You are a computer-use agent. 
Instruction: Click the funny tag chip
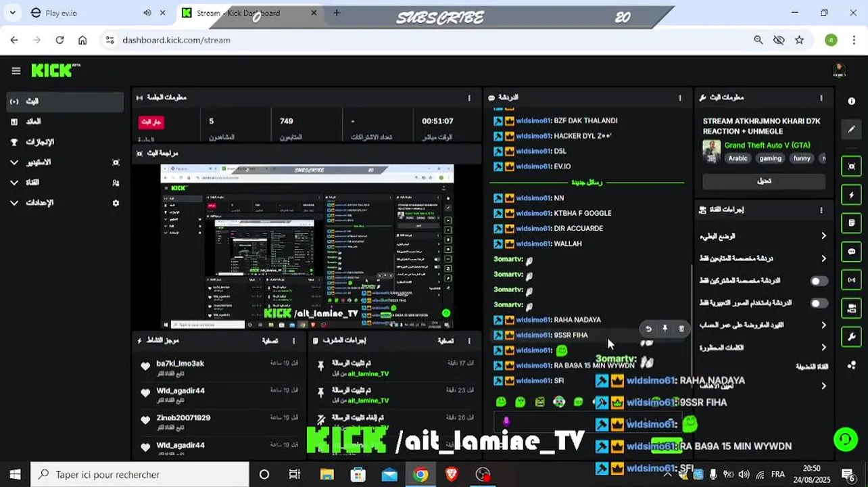[802, 158]
